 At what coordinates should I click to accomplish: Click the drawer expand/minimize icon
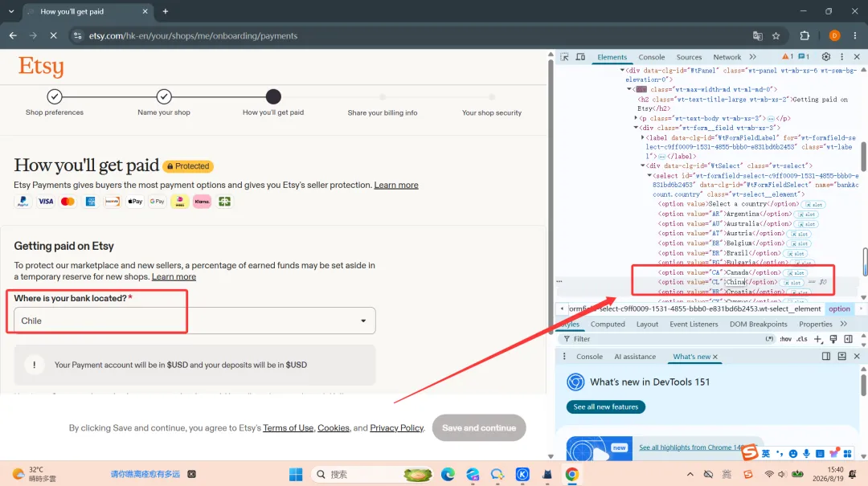841,357
